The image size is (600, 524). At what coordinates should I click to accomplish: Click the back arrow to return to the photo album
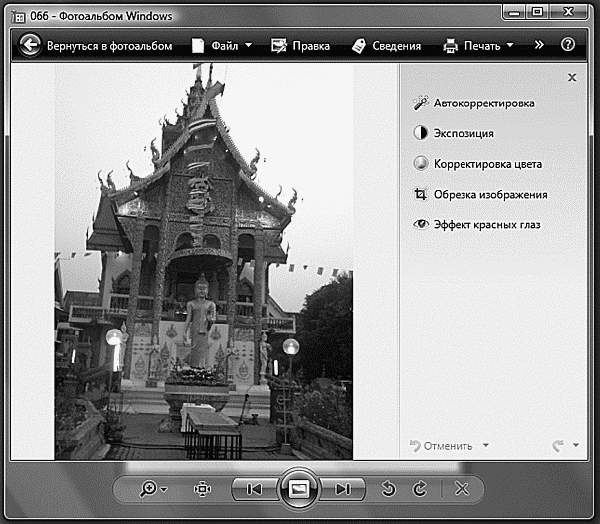pyautogui.click(x=30, y=45)
